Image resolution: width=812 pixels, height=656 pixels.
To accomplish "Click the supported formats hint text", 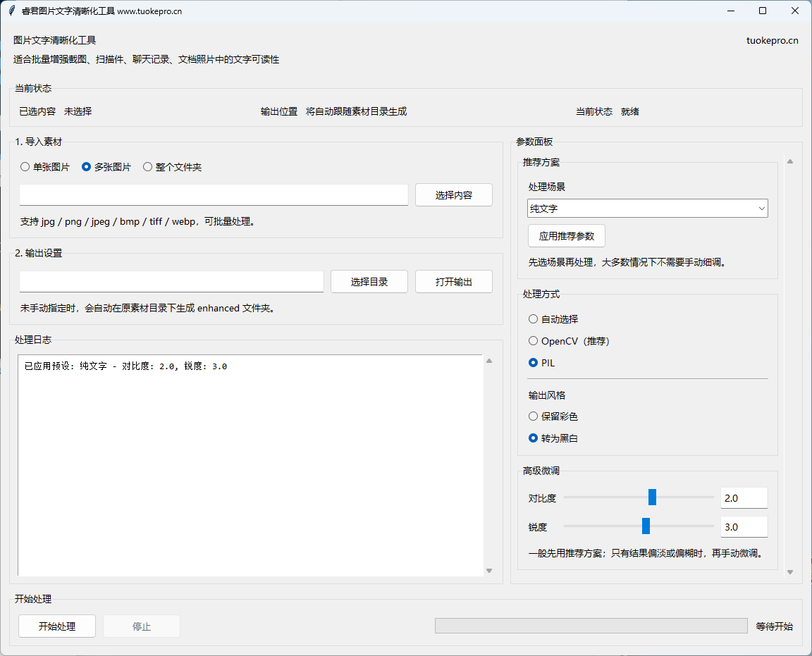I will click(x=137, y=221).
